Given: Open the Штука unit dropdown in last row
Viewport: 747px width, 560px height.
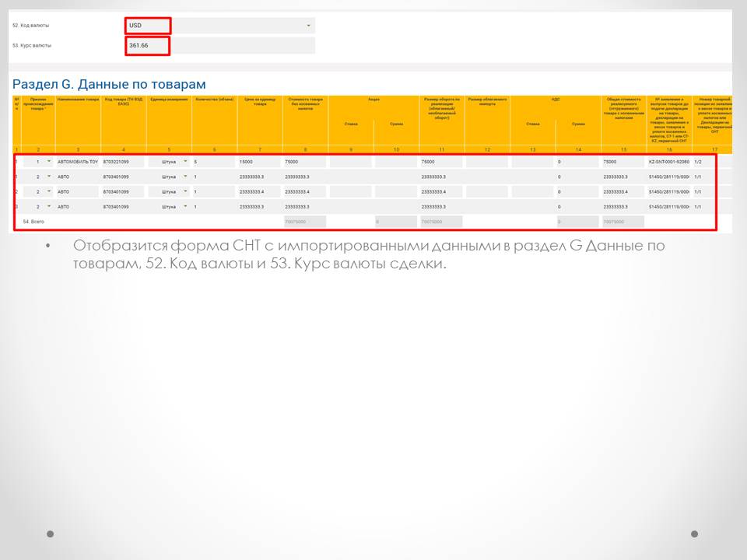Looking at the screenshot, I should 185,206.
